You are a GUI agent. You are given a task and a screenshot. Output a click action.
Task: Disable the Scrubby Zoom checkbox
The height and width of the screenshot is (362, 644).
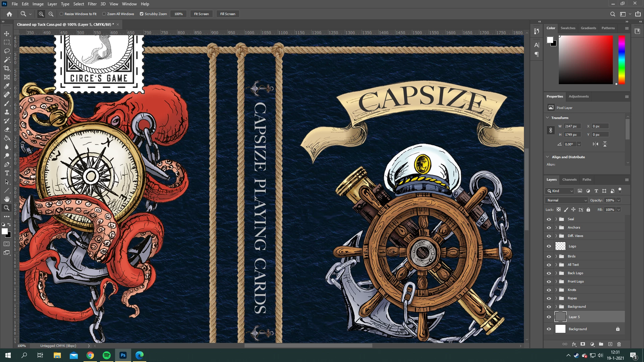pos(142,14)
